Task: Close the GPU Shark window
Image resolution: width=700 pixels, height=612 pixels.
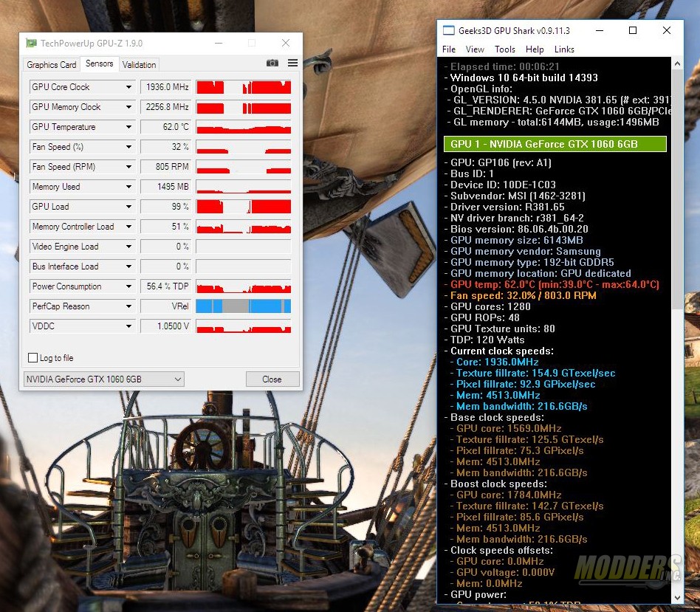Action: (667, 31)
